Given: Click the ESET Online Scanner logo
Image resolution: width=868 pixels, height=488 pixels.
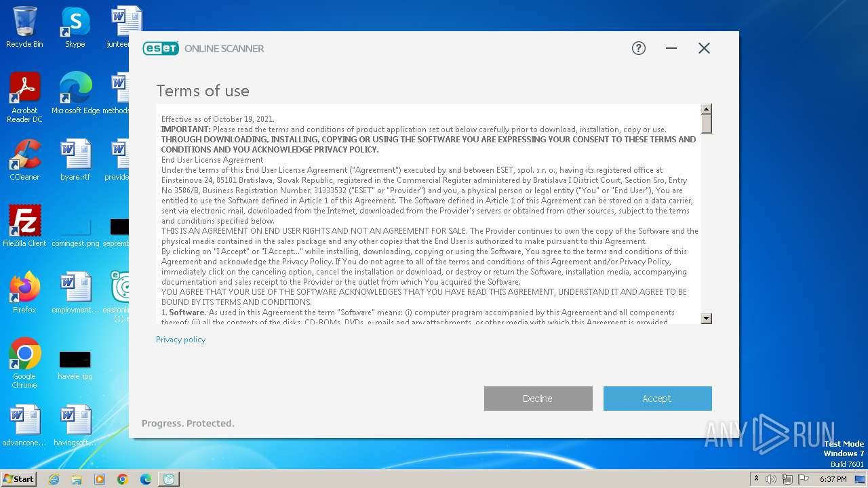Looking at the screenshot, I should (203, 48).
